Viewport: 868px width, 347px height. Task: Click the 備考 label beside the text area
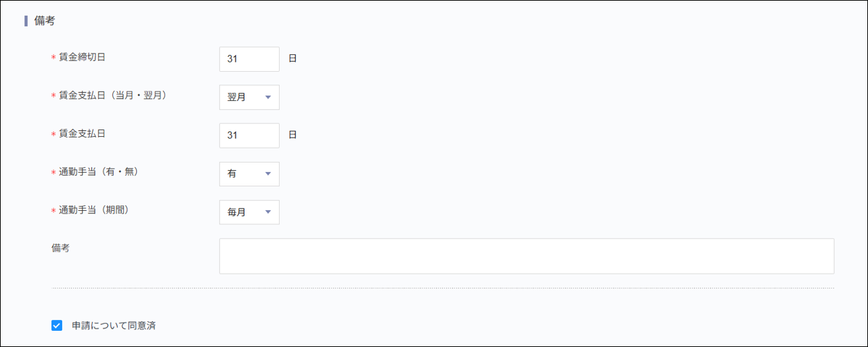pyautogui.click(x=60, y=248)
